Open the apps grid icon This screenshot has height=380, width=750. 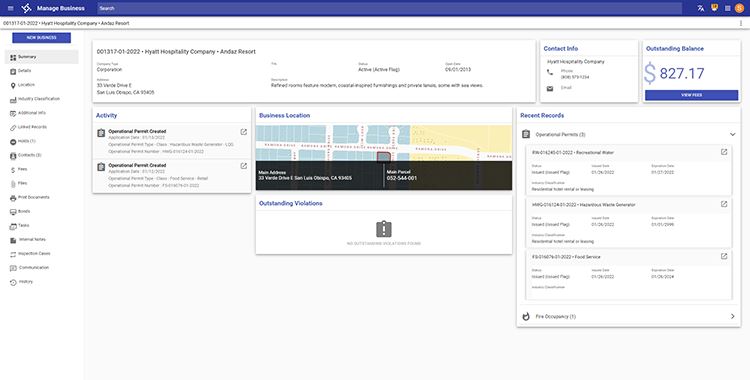click(x=728, y=8)
